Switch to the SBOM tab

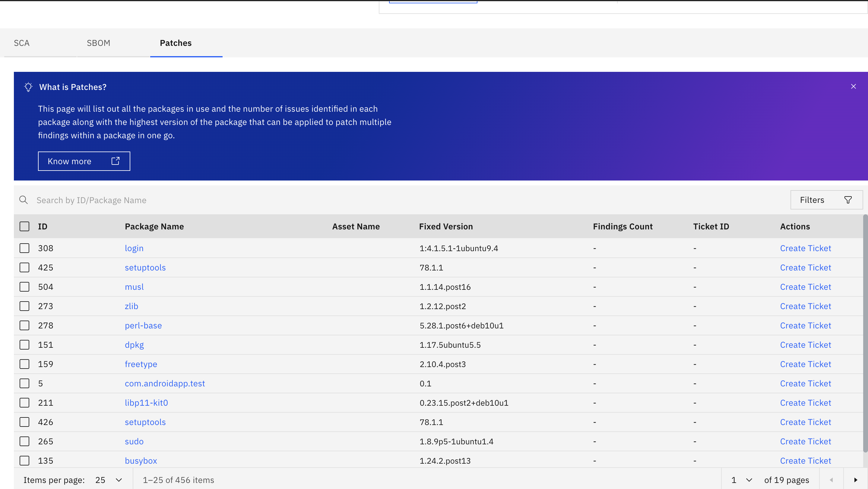pos(98,43)
